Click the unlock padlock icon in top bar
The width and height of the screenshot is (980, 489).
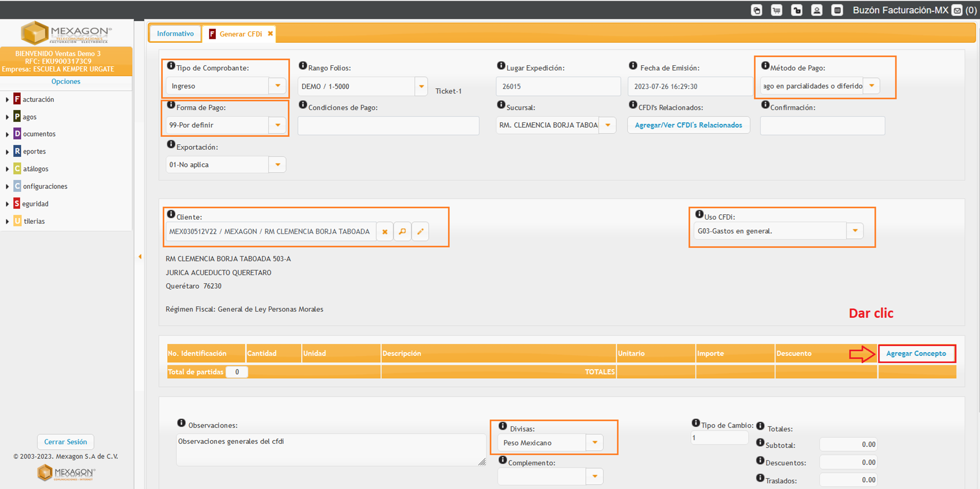pos(797,10)
